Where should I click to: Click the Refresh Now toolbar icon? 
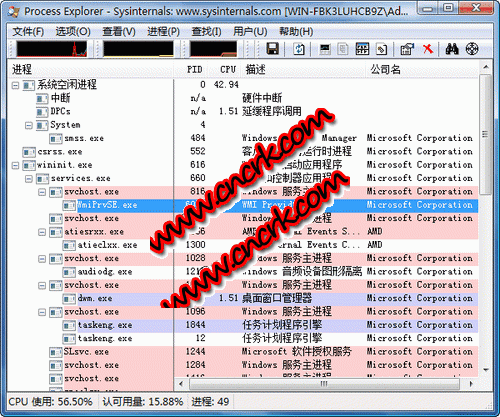coord(299,49)
